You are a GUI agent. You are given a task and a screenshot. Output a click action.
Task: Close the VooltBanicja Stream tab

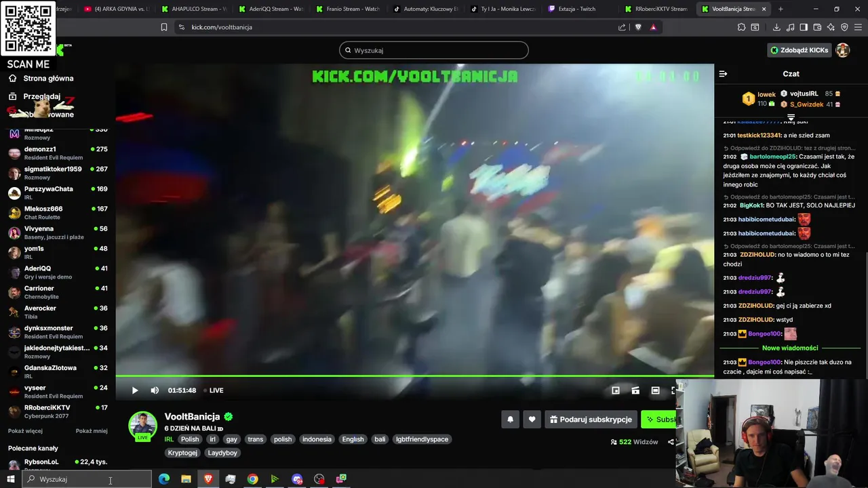pyautogui.click(x=764, y=9)
